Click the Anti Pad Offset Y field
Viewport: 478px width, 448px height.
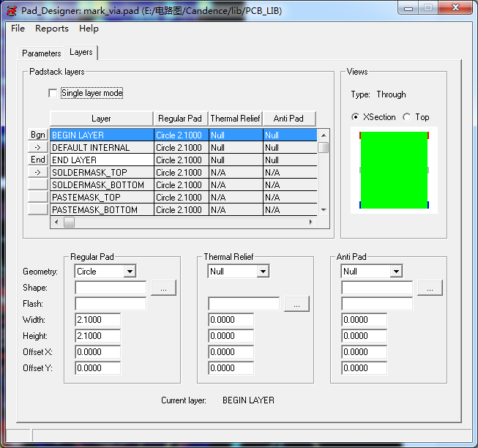pyautogui.click(x=365, y=368)
